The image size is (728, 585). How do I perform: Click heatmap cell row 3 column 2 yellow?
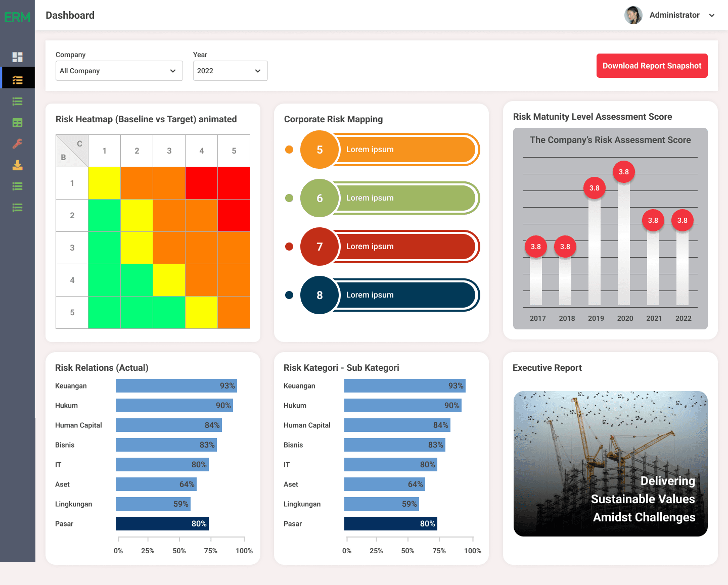click(137, 248)
